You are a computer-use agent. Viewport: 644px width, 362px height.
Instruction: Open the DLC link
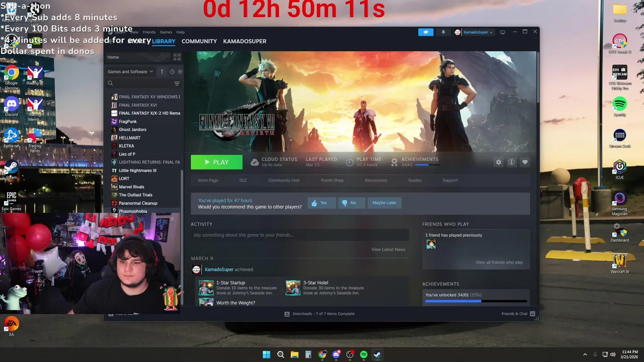(x=243, y=180)
